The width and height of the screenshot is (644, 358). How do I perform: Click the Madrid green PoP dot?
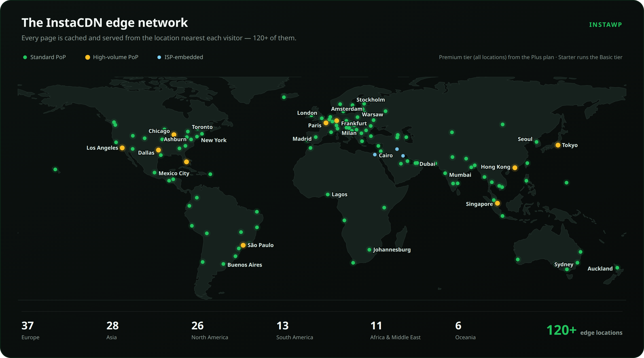[316, 137]
